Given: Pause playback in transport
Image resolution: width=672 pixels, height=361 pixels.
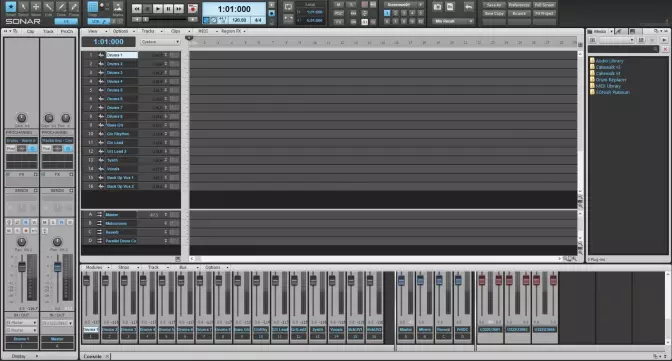Looking at the screenshot, I should click(168, 9).
